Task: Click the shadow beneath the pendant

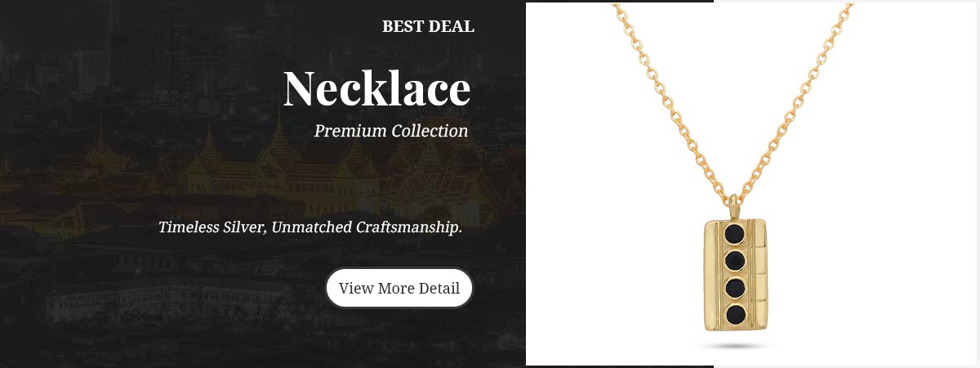Action: (x=735, y=346)
